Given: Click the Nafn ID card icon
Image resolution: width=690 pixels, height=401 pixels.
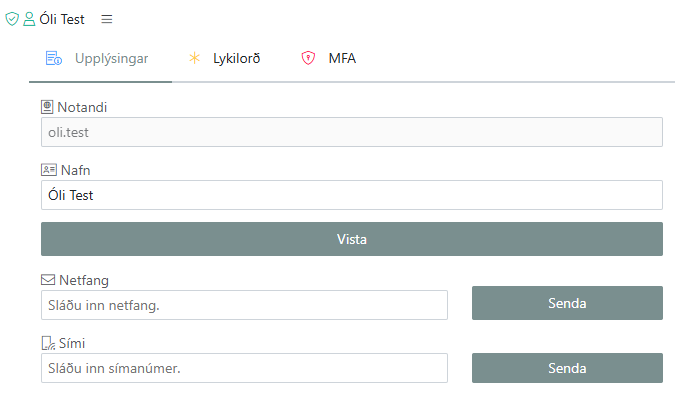Looking at the screenshot, I should point(49,170).
